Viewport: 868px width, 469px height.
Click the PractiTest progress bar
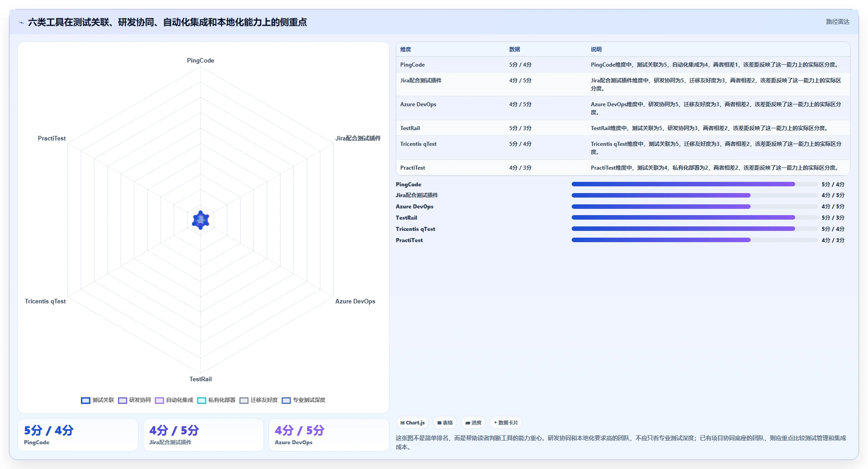(694, 240)
